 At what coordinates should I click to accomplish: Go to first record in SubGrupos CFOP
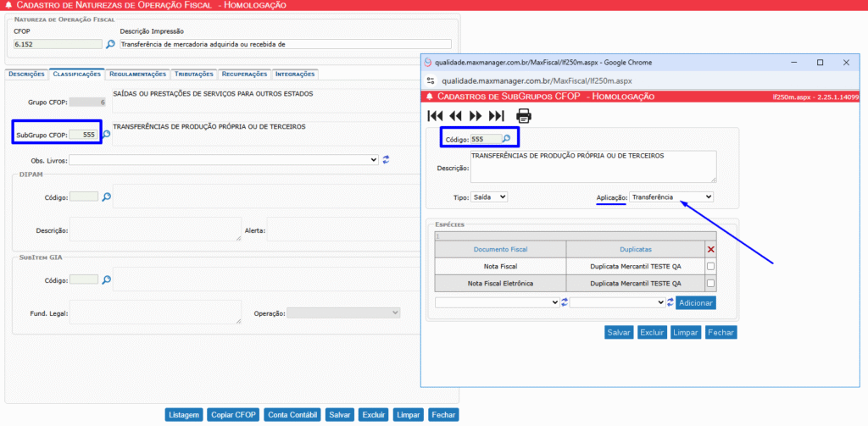click(435, 116)
